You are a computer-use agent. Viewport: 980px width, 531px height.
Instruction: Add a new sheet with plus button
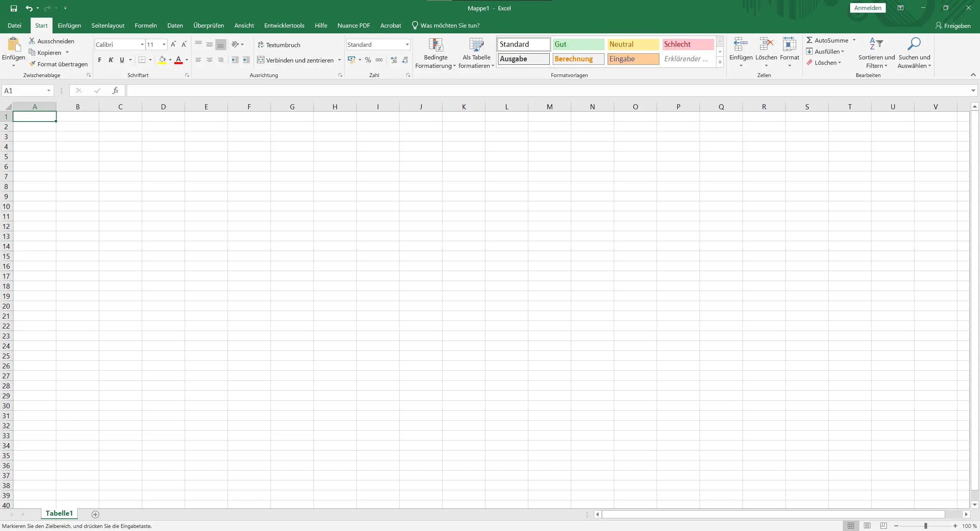click(95, 515)
